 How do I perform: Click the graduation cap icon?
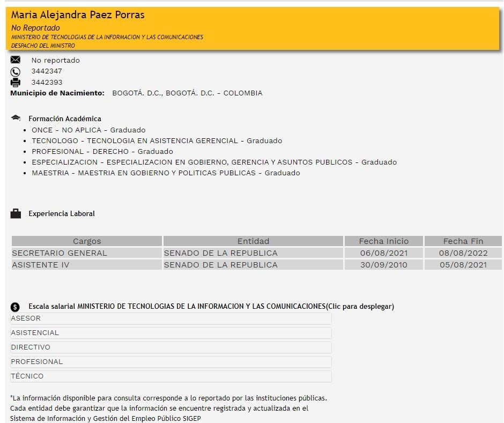click(16, 118)
